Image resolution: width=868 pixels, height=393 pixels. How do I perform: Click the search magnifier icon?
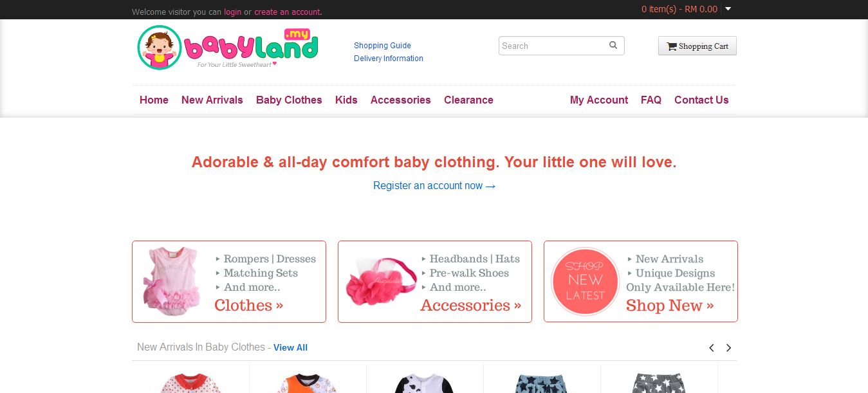pos(613,46)
